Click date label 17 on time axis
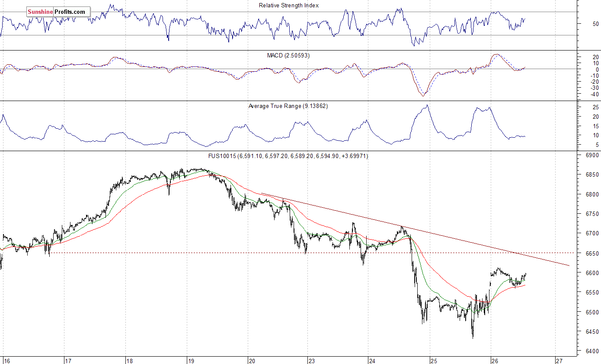Screen dimensions: 601x364 [x=68, y=360]
